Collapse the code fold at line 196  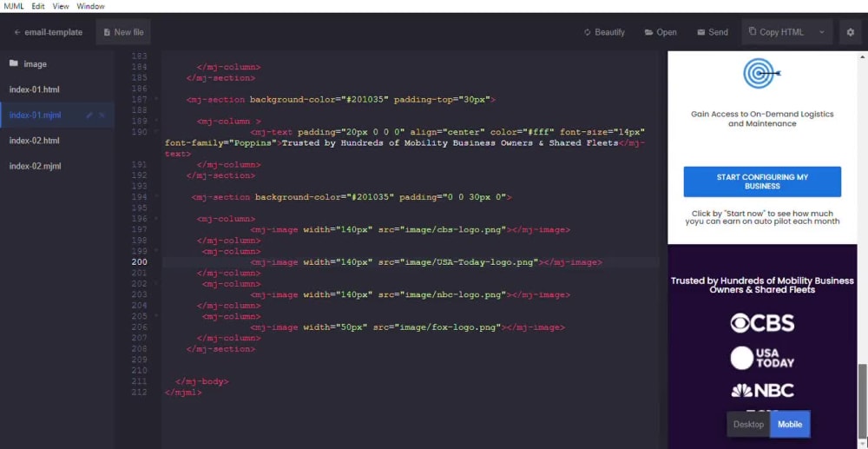(x=156, y=219)
